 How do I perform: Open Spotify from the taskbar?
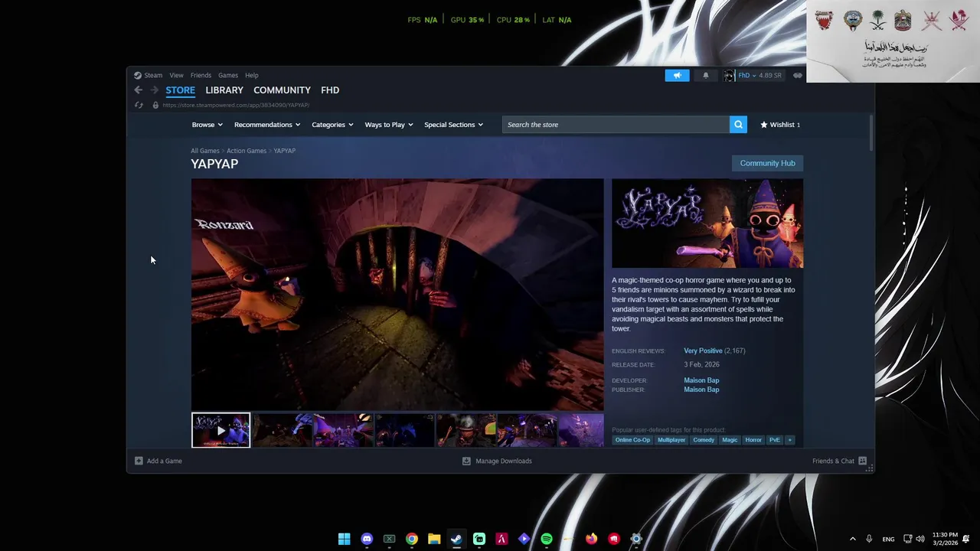(547, 539)
